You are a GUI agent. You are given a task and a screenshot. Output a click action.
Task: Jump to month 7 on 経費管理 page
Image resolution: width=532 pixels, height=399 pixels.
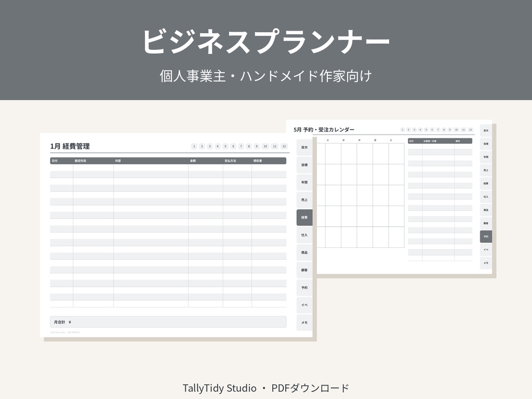pos(241,146)
